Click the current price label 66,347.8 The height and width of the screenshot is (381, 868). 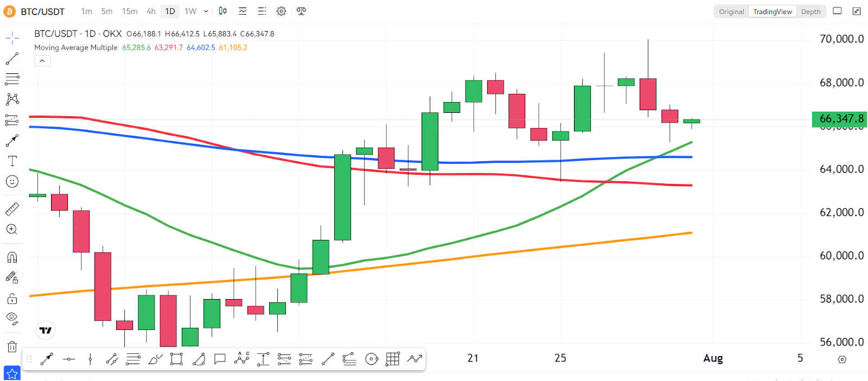pos(839,119)
